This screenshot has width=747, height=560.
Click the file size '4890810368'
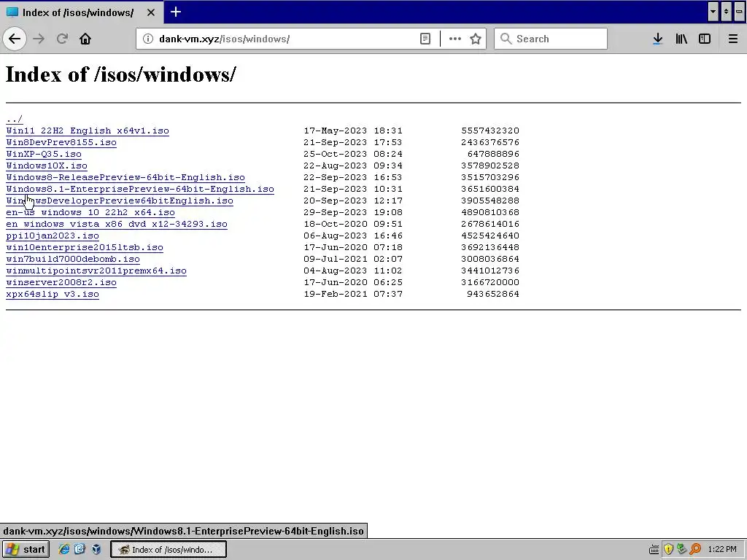tap(490, 212)
